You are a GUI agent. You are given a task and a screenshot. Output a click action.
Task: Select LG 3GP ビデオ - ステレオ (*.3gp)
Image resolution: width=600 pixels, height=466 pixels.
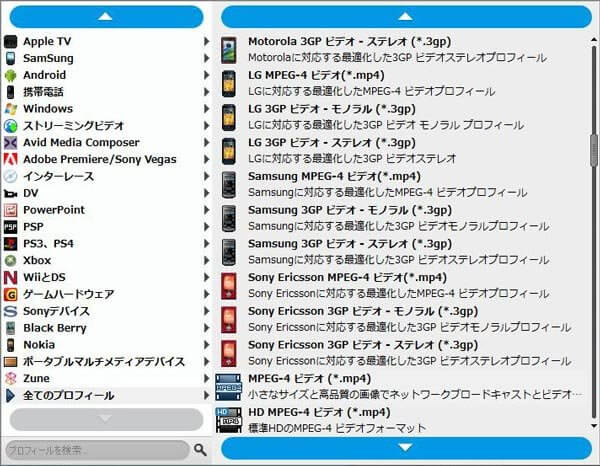pos(402,151)
